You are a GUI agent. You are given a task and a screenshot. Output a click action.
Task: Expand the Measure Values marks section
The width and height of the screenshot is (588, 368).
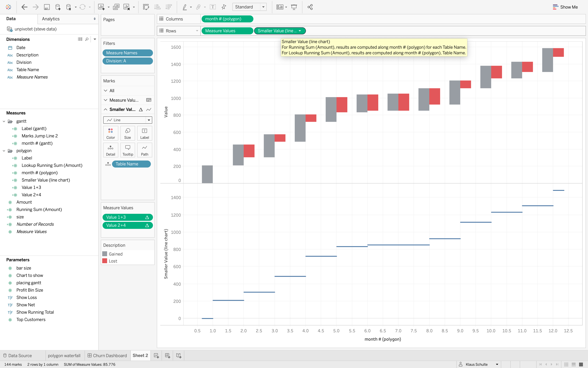(x=106, y=100)
